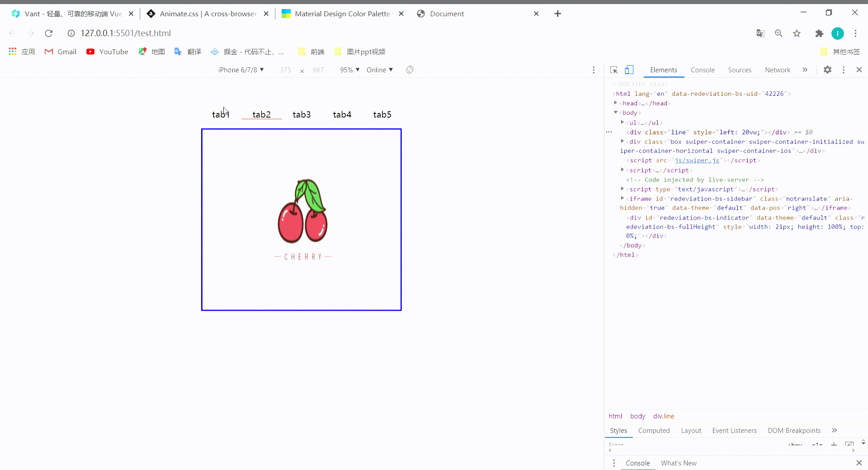This screenshot has height=470, width=868.
Task: Open DevTools customize three-dot menu
Action: click(x=843, y=70)
